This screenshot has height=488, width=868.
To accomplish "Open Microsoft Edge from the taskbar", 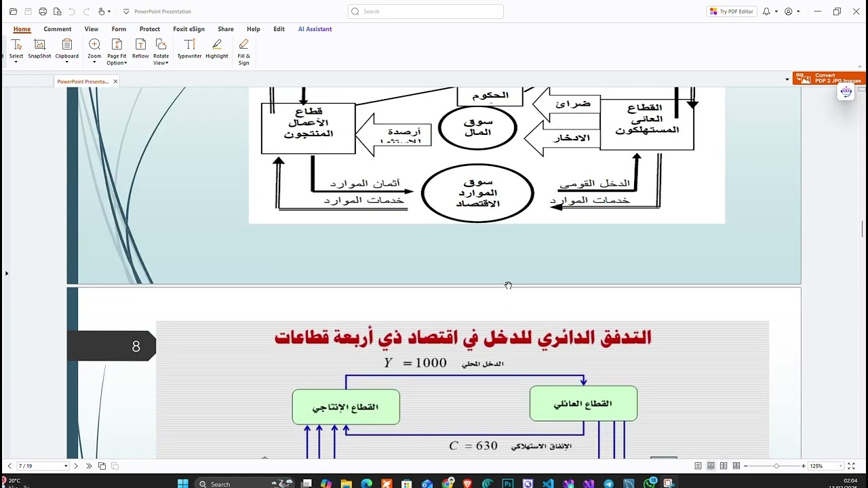I will (x=367, y=483).
